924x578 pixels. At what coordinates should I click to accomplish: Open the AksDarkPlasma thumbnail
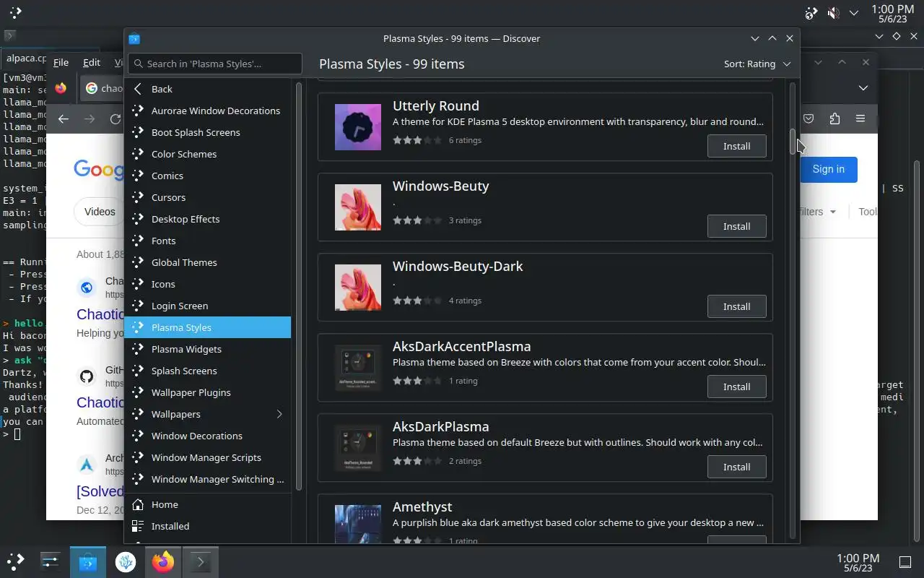click(358, 448)
